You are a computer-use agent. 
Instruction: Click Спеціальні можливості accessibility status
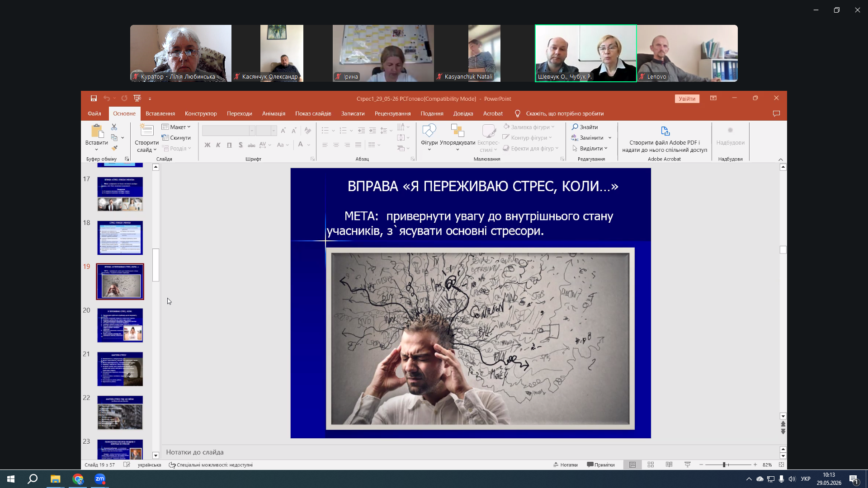point(211,465)
